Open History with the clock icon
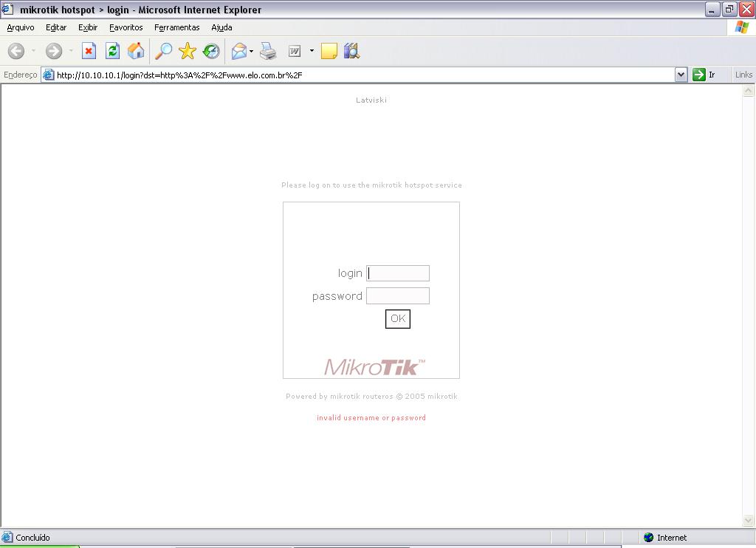Image resolution: width=756 pixels, height=548 pixels. point(210,51)
